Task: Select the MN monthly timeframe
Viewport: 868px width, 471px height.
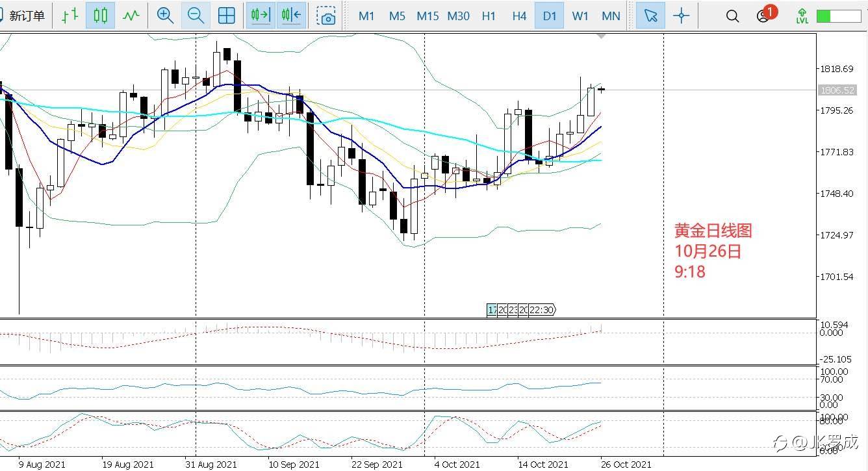Action: pyautogui.click(x=611, y=16)
